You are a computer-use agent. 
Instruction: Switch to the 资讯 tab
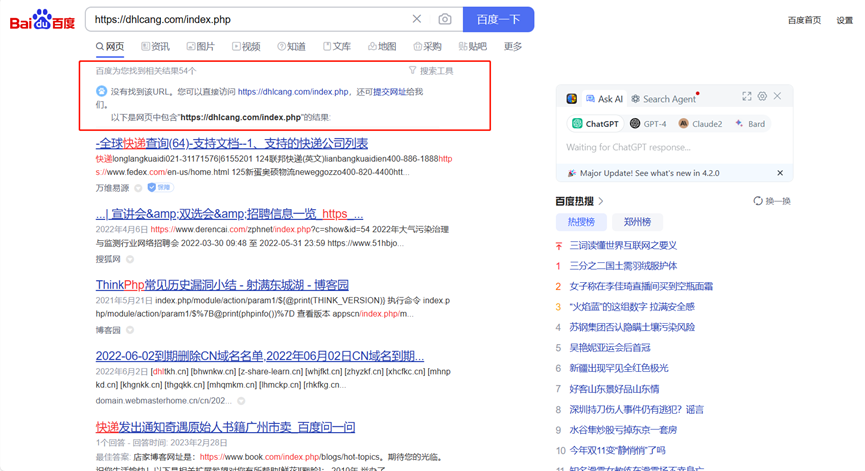[x=156, y=46]
